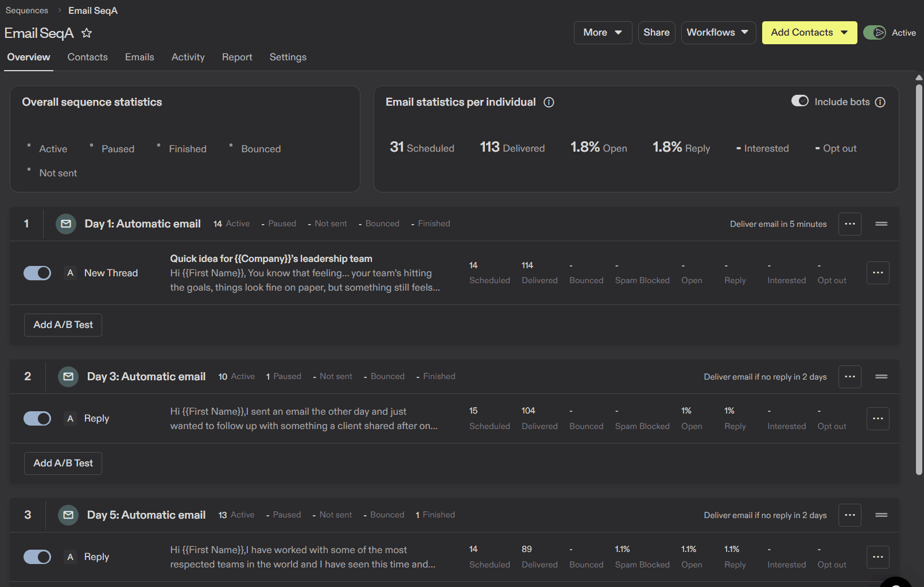Click the Bounced label in Overall sequence statistics
Image resolution: width=924 pixels, height=587 pixels.
click(x=261, y=149)
